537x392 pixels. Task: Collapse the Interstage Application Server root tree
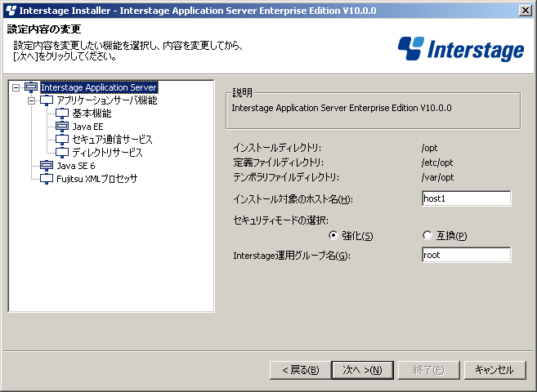tap(16, 87)
